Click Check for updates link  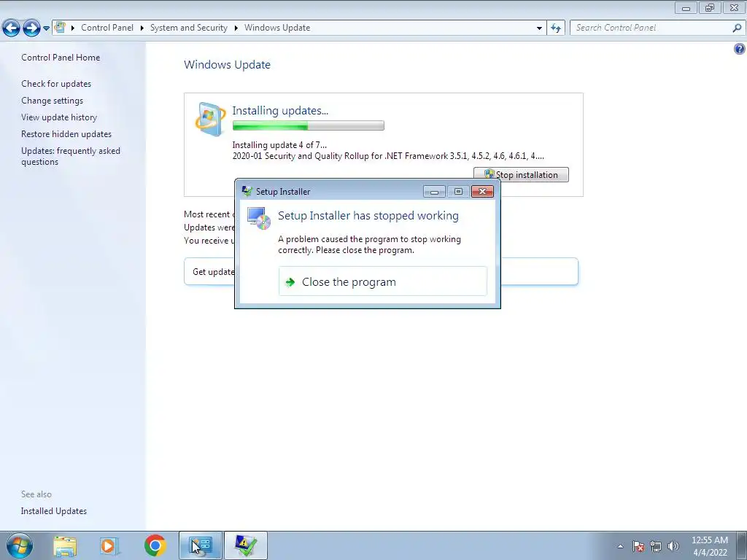[56, 84]
